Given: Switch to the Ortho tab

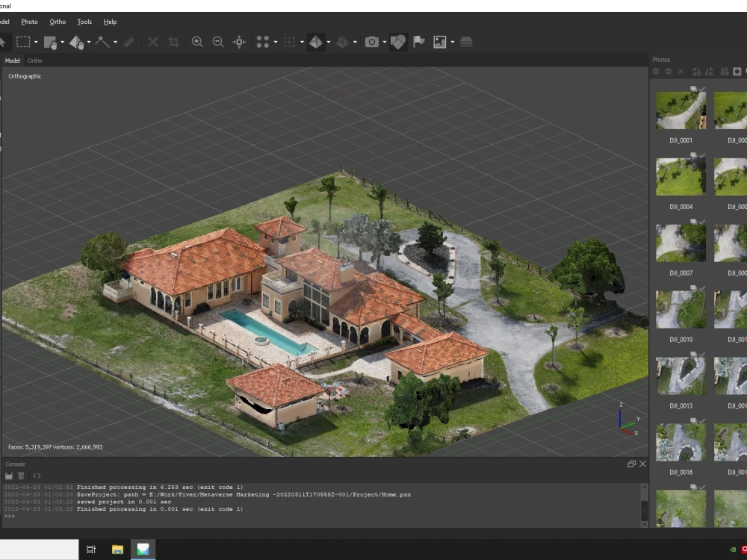Looking at the screenshot, I should point(34,60).
